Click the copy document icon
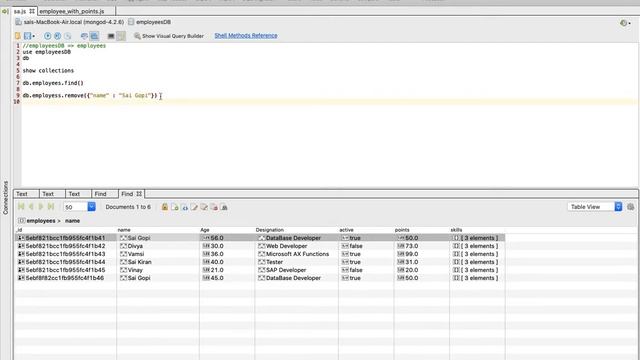Image resolution: width=640 pixels, height=360 pixels. (204, 207)
